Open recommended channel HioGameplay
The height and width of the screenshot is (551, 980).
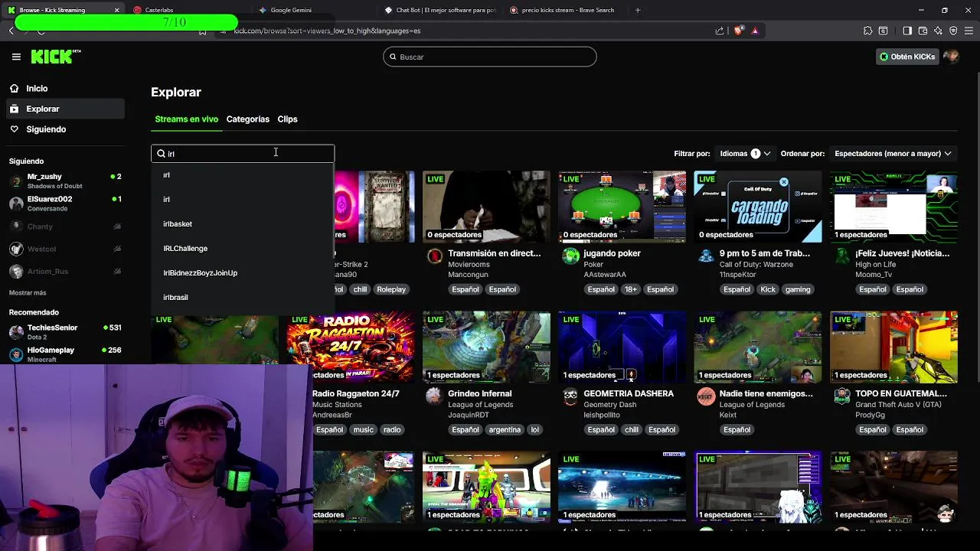(x=65, y=354)
